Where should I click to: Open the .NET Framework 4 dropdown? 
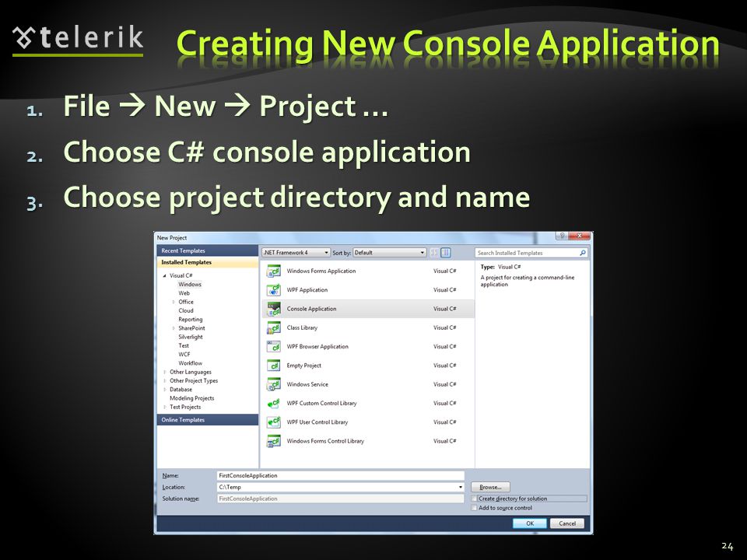tap(296, 253)
